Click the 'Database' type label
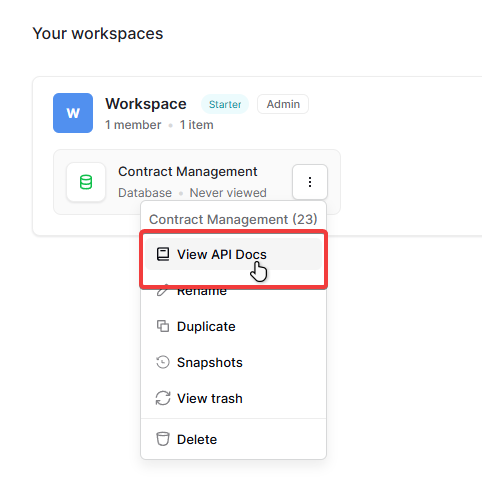 pos(145,193)
